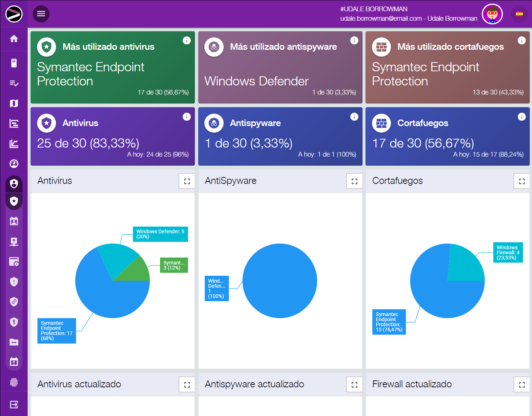Image resolution: width=532 pixels, height=416 pixels.
Task: Click the fingerprint icon in sidebar
Action: coord(14,382)
